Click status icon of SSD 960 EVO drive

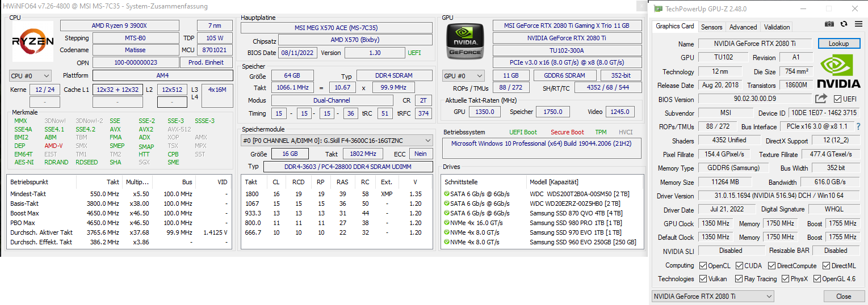coord(447,242)
